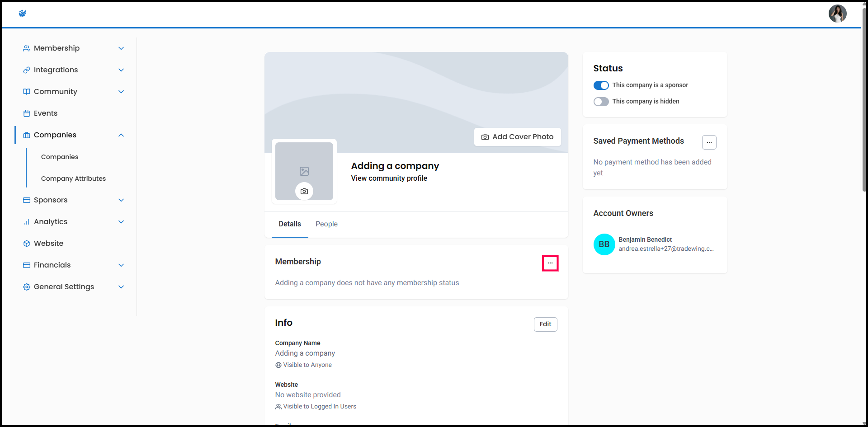Open Membership section three-dot options
Image resolution: width=868 pixels, height=427 pixels.
550,263
